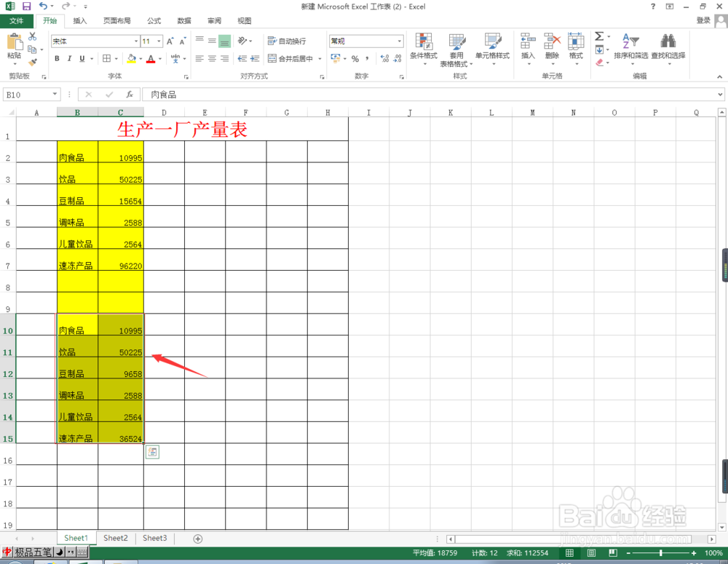Expand the fill color dropdown arrow

tap(141, 59)
